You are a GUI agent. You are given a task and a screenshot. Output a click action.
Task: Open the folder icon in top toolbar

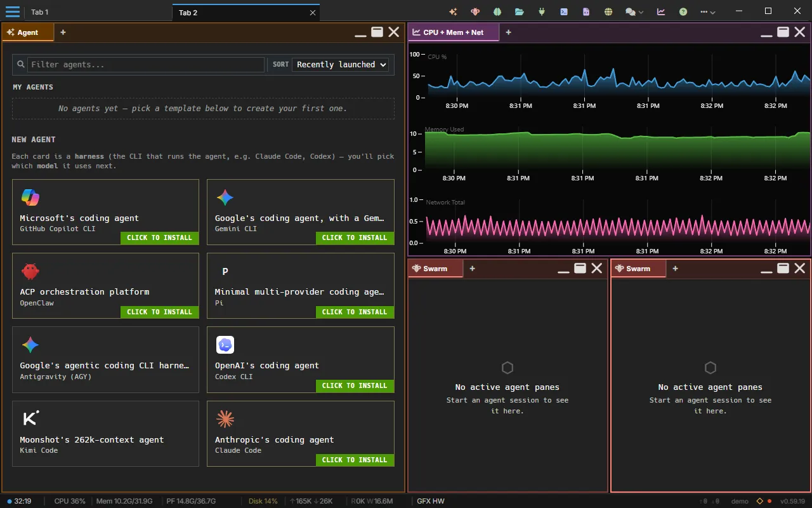tap(520, 11)
